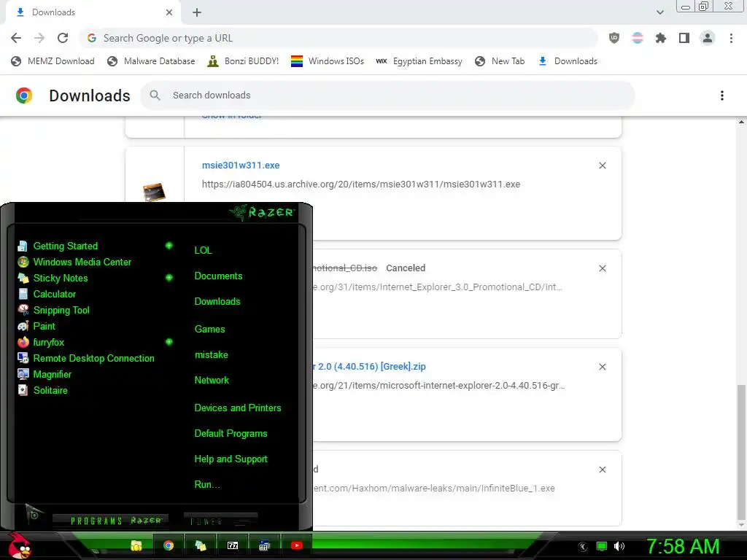Click the speaker volume tray icon

point(619,546)
